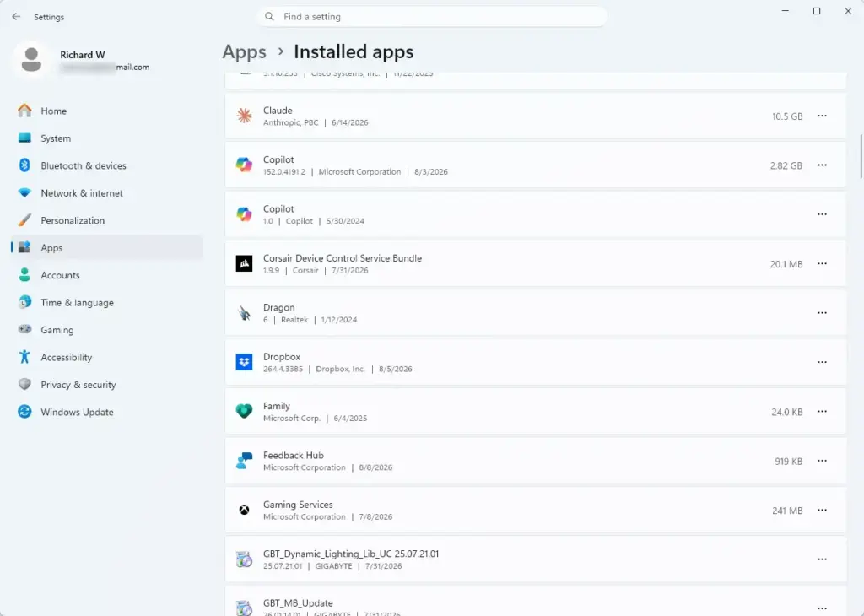Screen dimensions: 864x616
Task: Click the Corsair sails logo icon
Action: [x=244, y=263]
